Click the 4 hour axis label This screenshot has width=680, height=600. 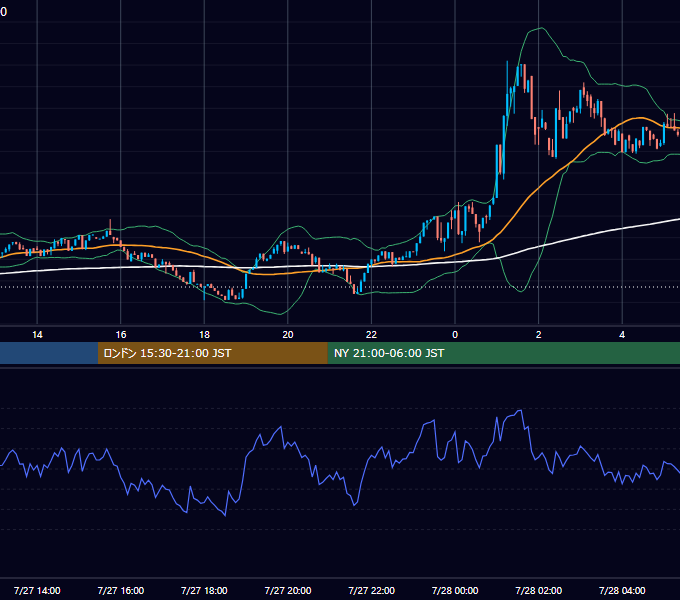(622, 335)
